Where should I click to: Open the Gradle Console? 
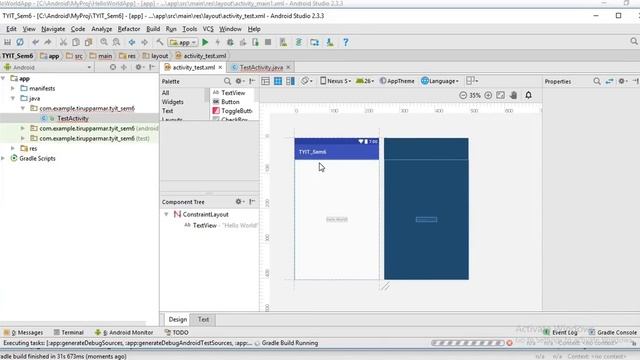[613, 333]
